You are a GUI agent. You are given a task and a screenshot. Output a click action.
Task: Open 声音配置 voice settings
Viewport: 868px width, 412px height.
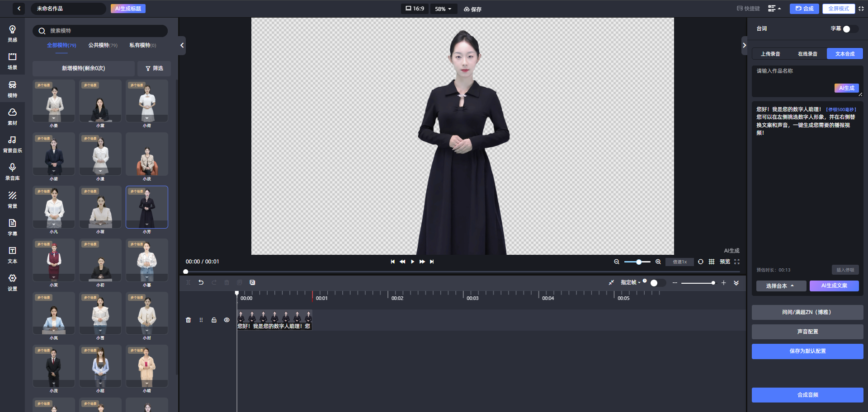tap(807, 332)
